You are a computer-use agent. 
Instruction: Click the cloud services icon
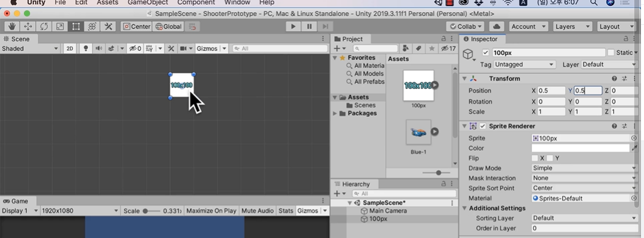coord(497,27)
